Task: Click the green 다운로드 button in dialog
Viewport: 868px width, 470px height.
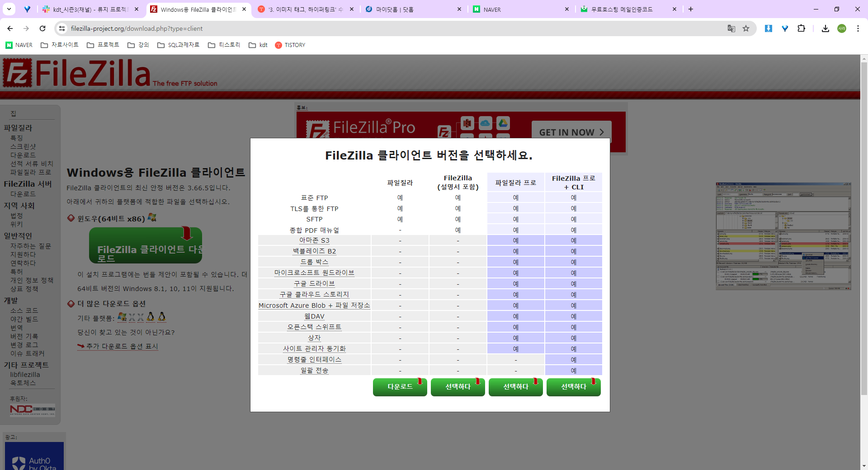Action: pos(400,387)
